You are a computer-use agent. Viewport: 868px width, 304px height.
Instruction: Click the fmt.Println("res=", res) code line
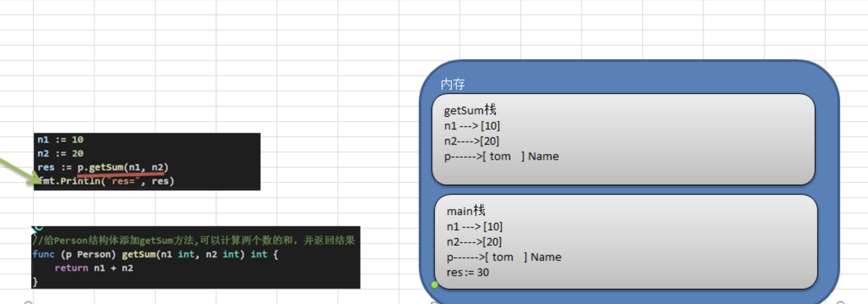(x=107, y=181)
